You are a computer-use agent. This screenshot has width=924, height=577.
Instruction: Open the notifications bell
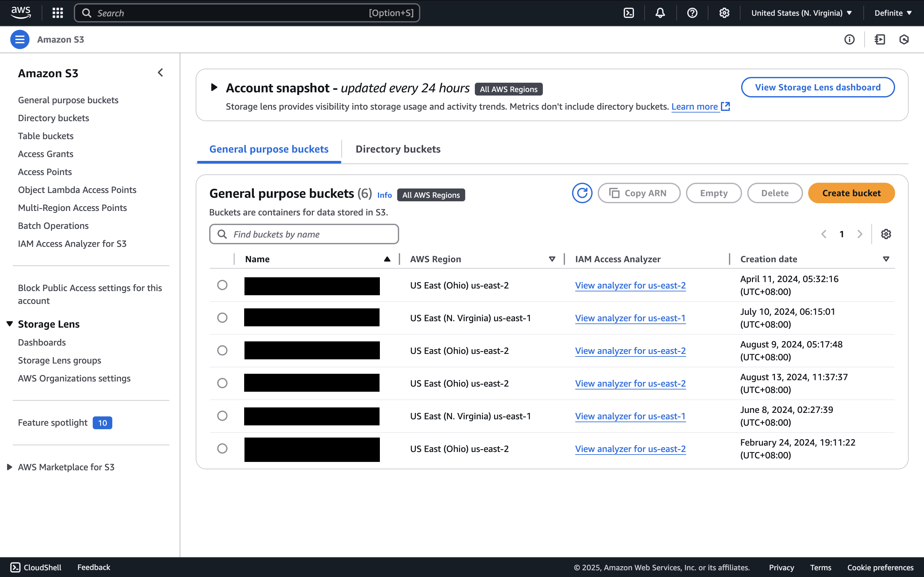coord(660,13)
